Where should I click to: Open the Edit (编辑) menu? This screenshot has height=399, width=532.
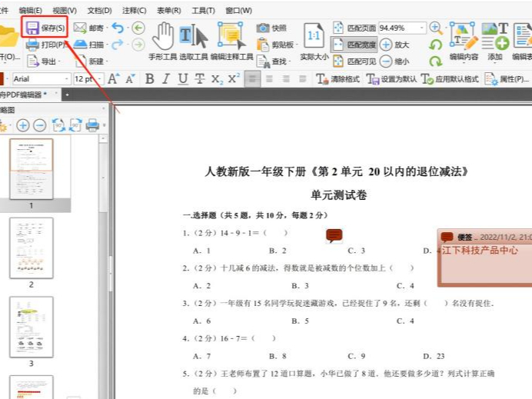coord(31,11)
